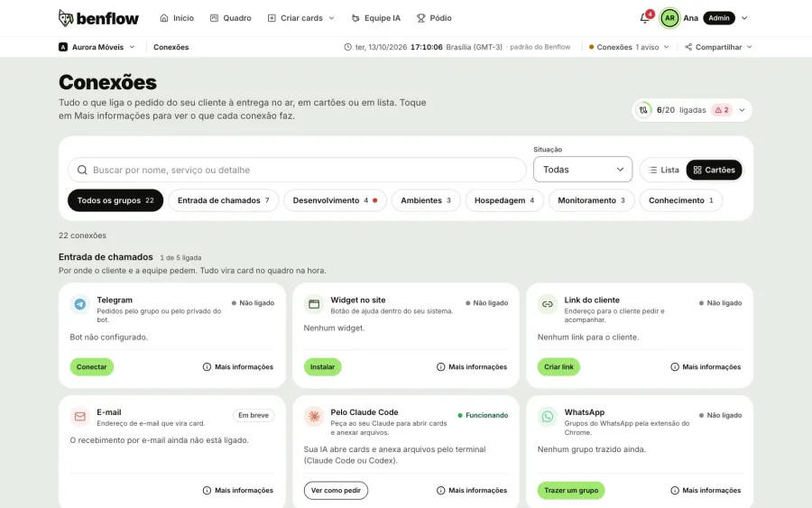Open the Situação Todas dropdown
The height and width of the screenshot is (508, 812).
click(x=583, y=170)
